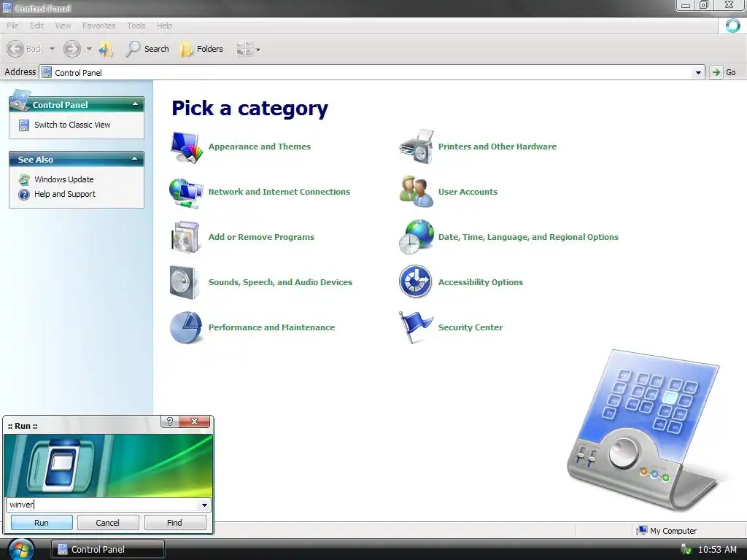Click Sounds, Speech, and Audio Devices link

click(281, 282)
